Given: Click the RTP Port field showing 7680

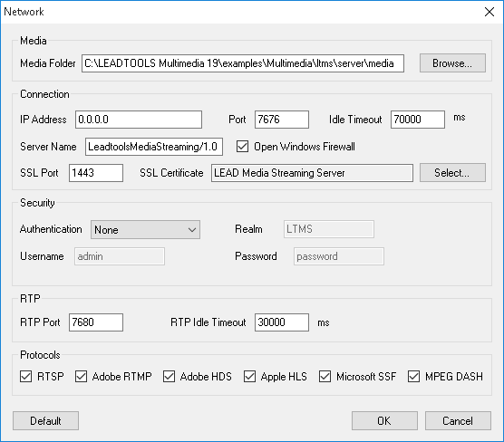Looking at the screenshot, I should tap(96, 322).
